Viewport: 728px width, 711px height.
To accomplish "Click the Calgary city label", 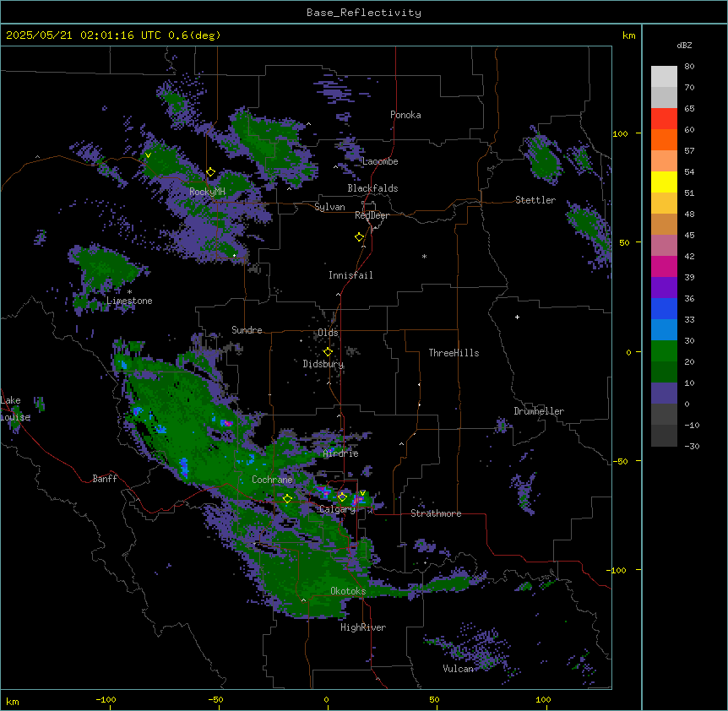I will click(337, 509).
